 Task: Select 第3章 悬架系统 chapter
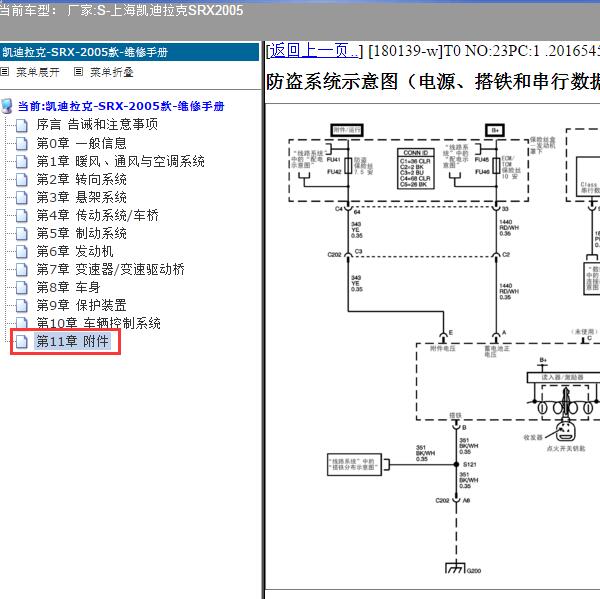click(x=81, y=197)
